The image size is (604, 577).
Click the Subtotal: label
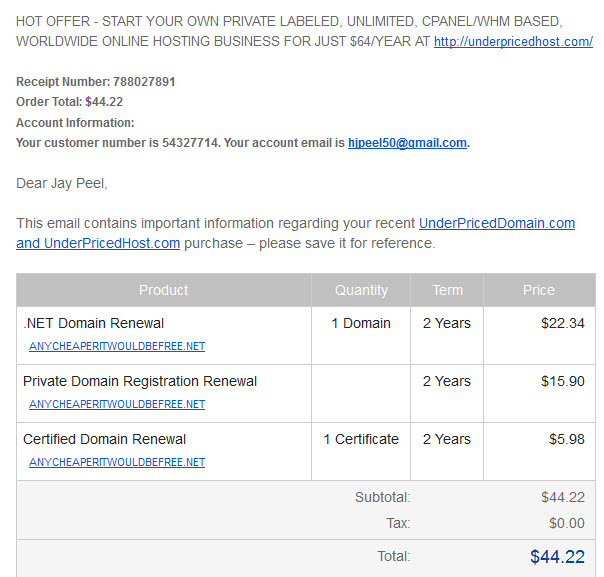383,497
